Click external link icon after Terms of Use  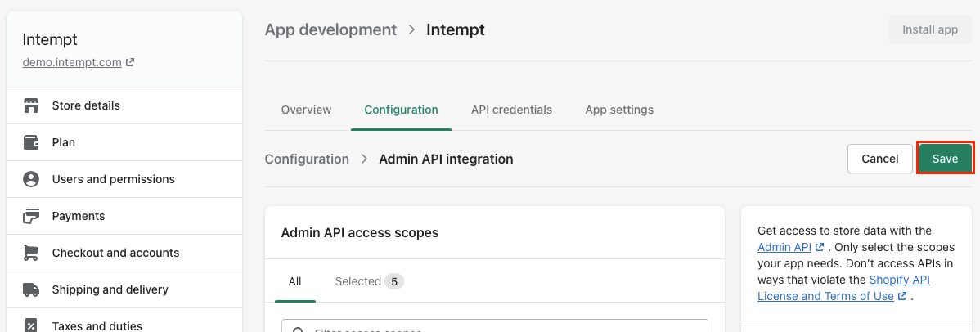coord(901,296)
